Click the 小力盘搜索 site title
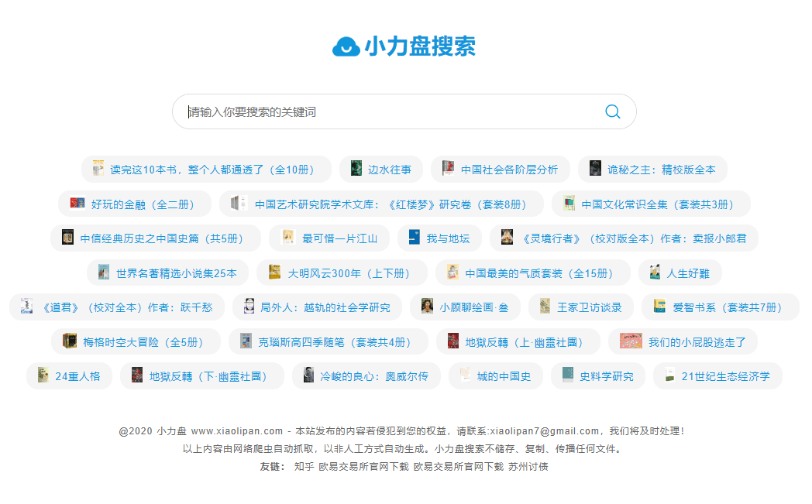 [x=419, y=46]
